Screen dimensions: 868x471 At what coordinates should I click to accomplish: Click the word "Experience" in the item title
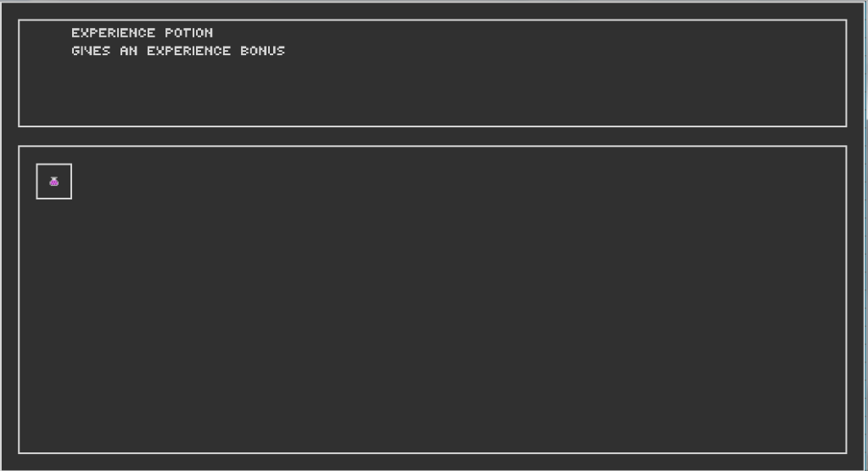(114, 32)
